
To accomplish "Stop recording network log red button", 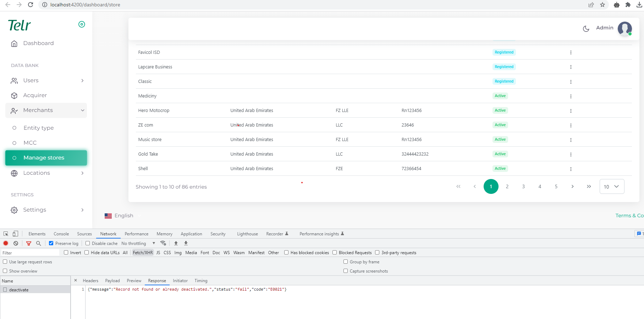I will coord(6,243).
